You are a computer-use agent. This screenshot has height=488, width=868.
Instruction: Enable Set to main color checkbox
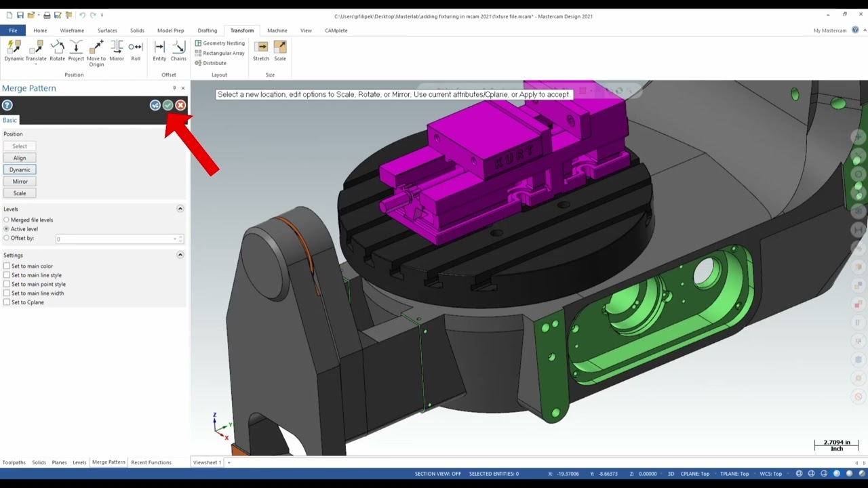coord(7,266)
